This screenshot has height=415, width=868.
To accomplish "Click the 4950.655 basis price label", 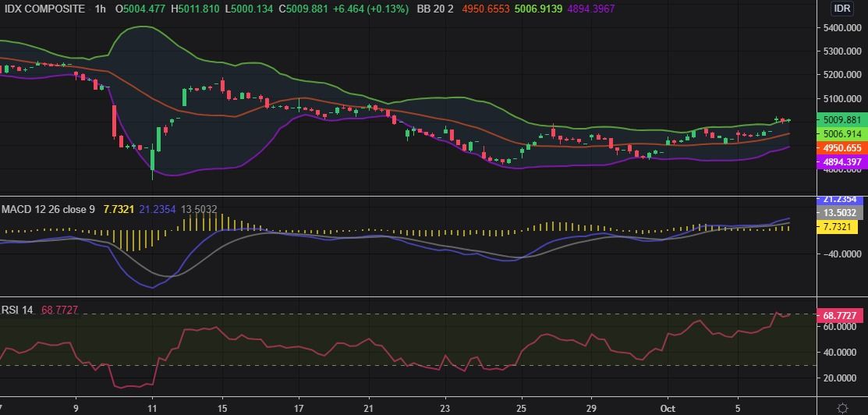I will (842, 148).
